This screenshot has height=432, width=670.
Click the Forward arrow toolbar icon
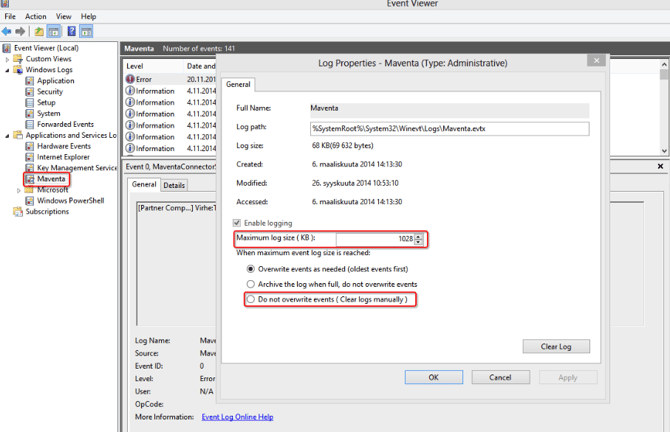point(21,32)
